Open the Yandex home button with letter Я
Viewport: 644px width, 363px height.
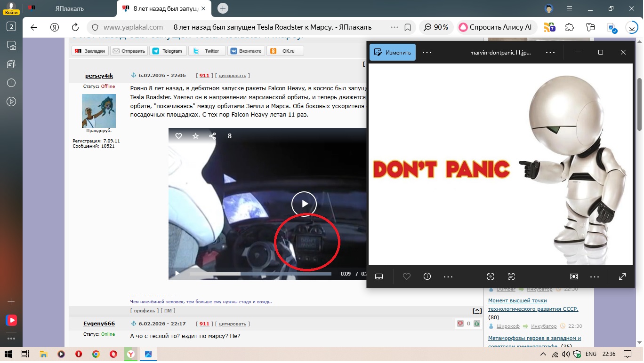pos(54,27)
